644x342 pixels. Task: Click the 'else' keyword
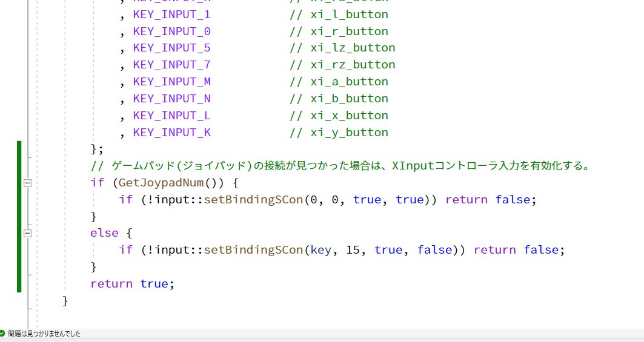[104, 233]
